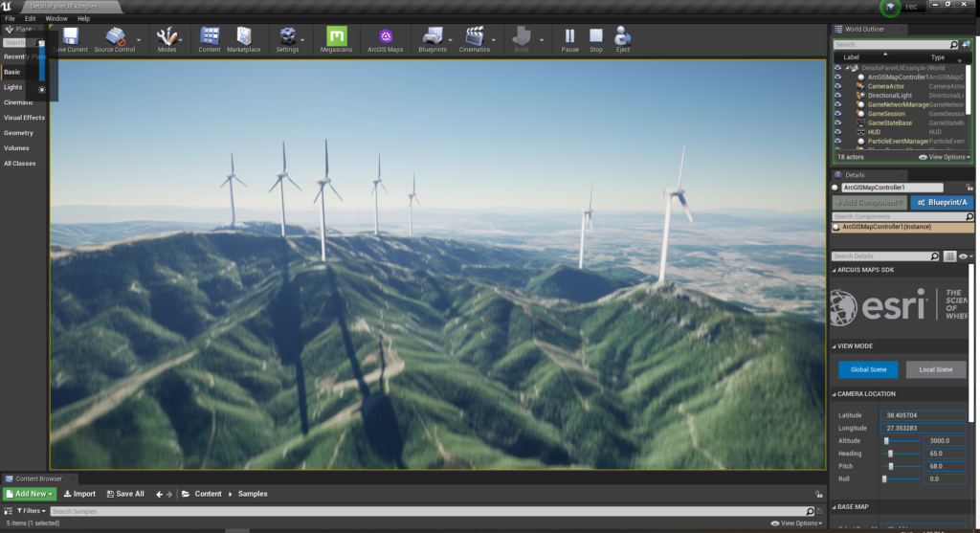Click the World Outliner search magnifier icon
The width and height of the screenshot is (980, 533).
coord(954,44)
